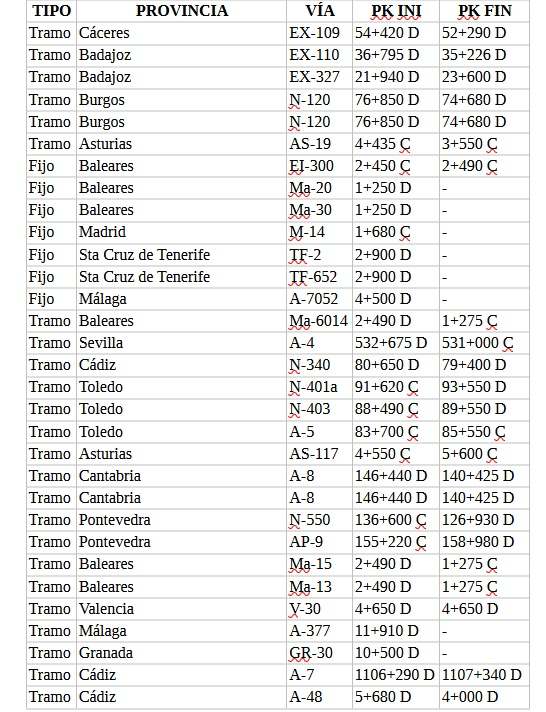Click the Madrid province cell
Viewport: 546px width, 712px height.
[182, 232]
